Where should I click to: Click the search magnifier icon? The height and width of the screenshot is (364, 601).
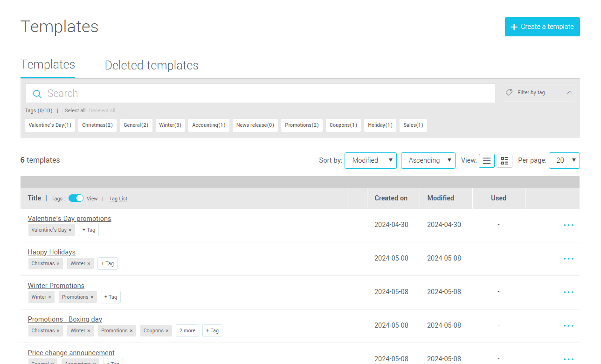[37, 93]
